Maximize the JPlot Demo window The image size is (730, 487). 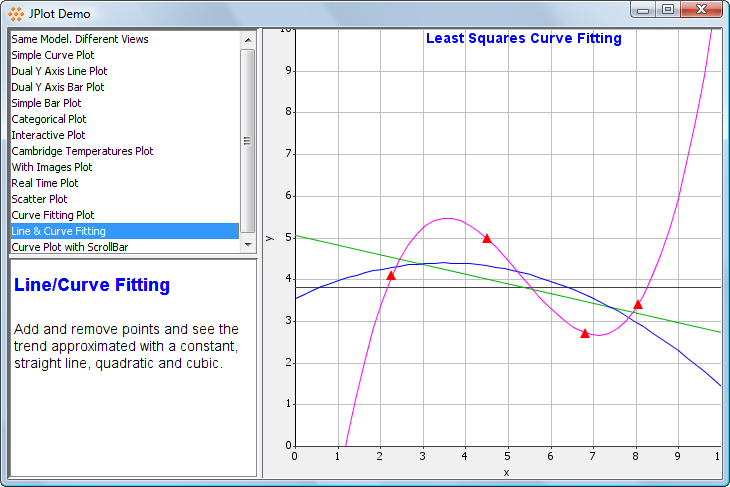point(668,10)
